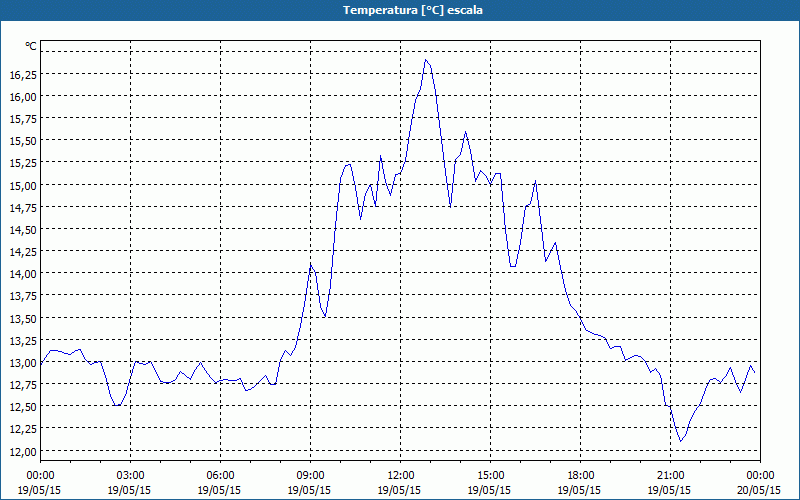Select the 14,50 y-axis value

pos(23,230)
